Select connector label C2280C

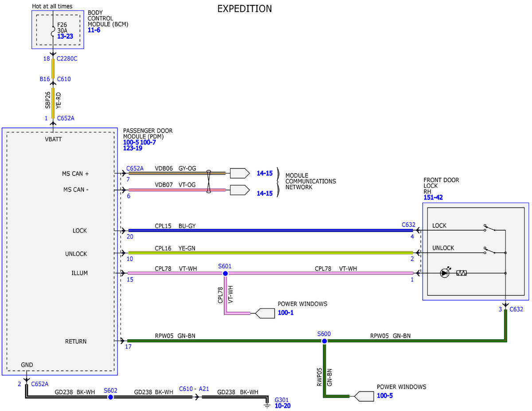click(67, 59)
